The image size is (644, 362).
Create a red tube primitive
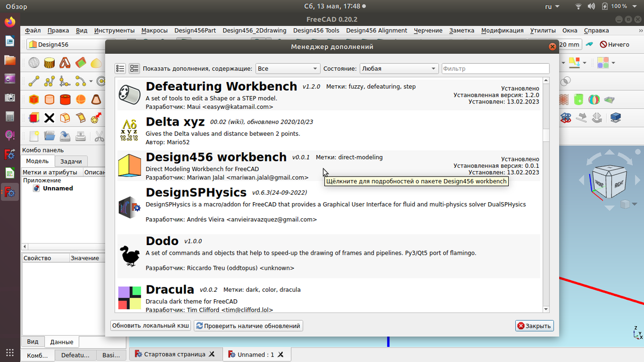(65, 99)
